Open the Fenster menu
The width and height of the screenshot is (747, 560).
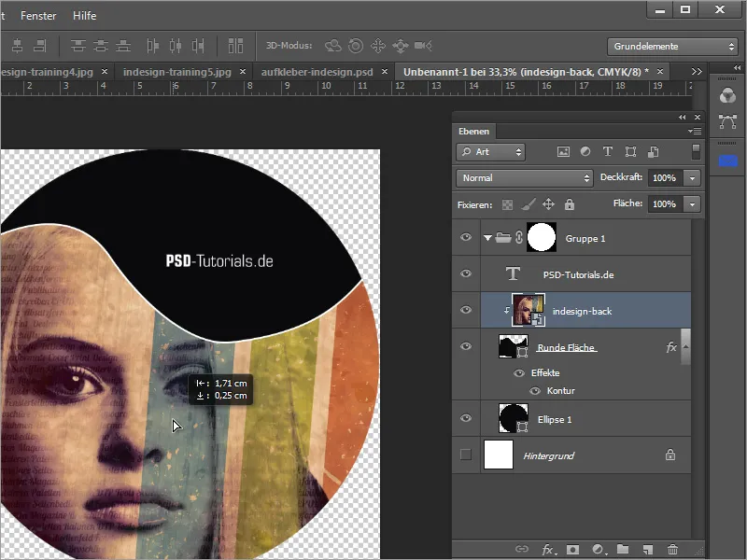tap(38, 16)
